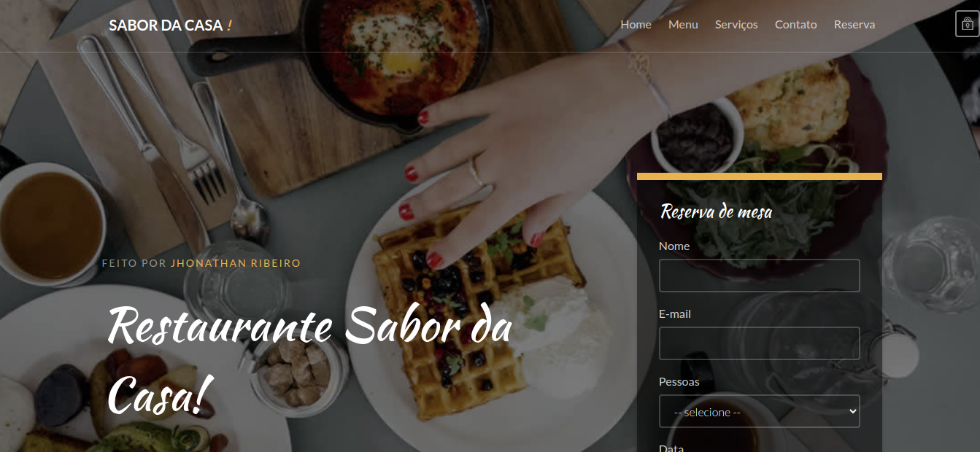Click the Pessoas field label

point(679,381)
